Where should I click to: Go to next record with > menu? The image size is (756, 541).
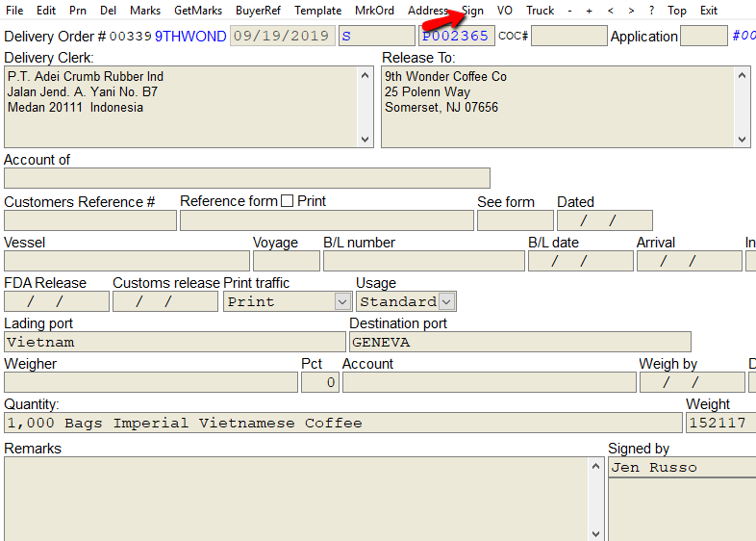pos(631,11)
